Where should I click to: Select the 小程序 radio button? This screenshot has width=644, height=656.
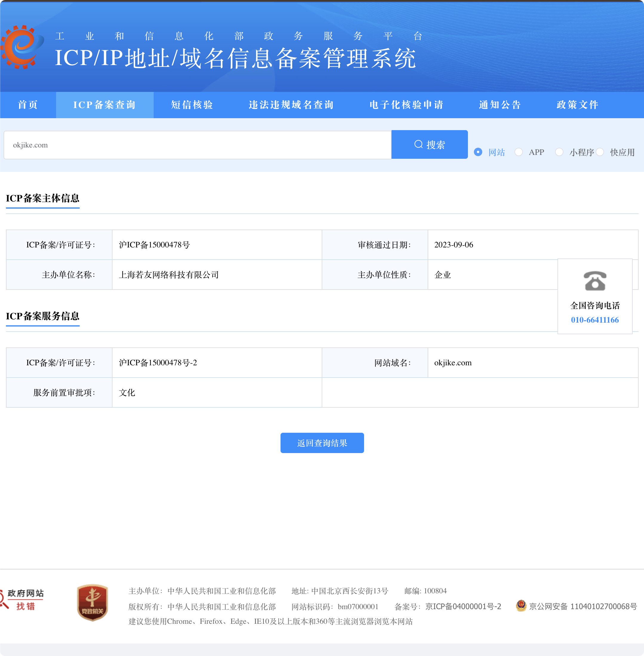pos(559,152)
